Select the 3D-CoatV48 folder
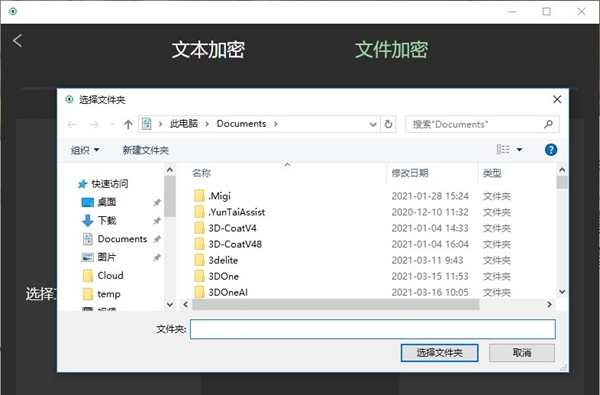The image size is (600, 395). [235, 244]
